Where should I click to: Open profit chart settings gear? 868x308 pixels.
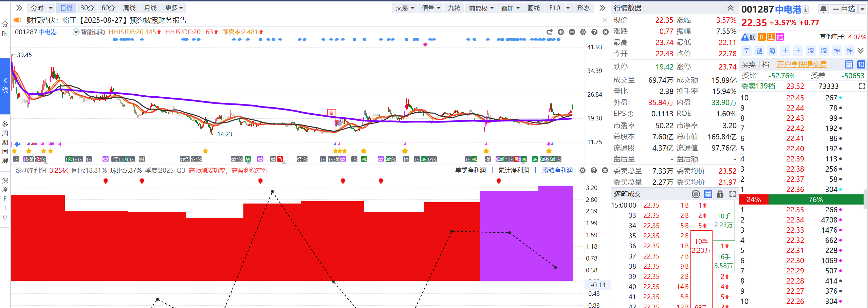click(x=583, y=170)
